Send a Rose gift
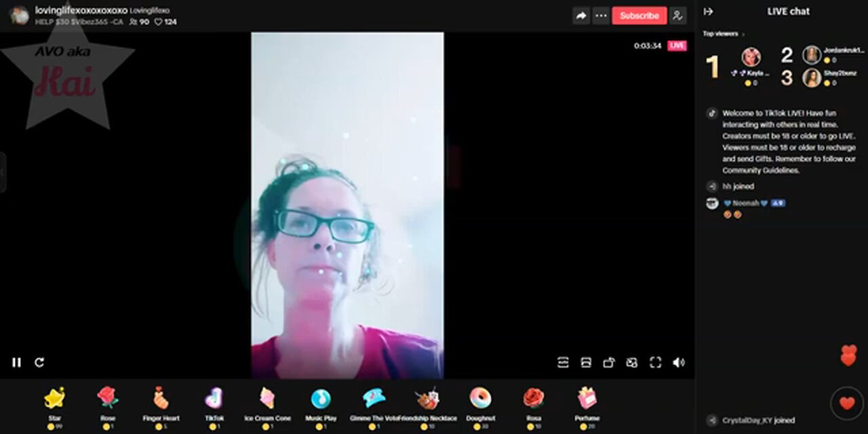Screen dimensions: 868x434 pos(108,408)
